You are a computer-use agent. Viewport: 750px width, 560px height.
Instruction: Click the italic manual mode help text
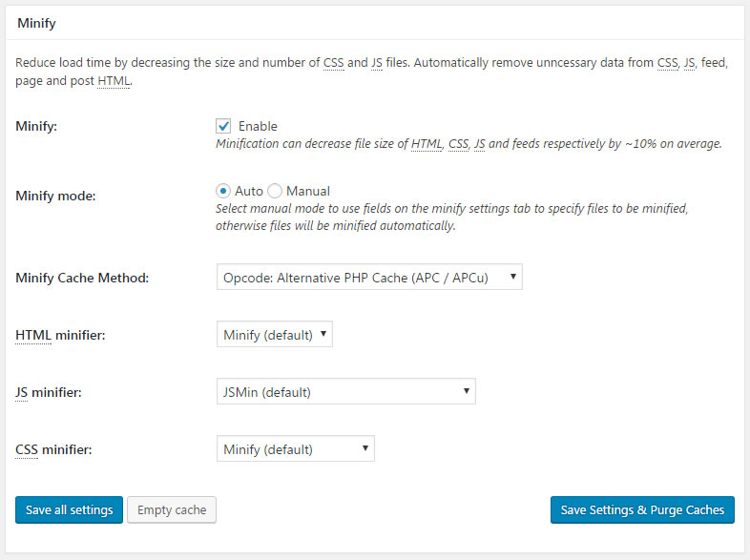451,218
